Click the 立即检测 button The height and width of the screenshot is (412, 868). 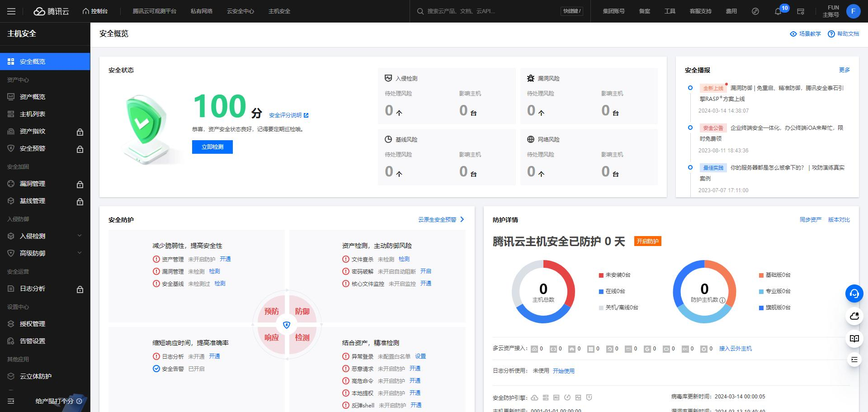212,147
